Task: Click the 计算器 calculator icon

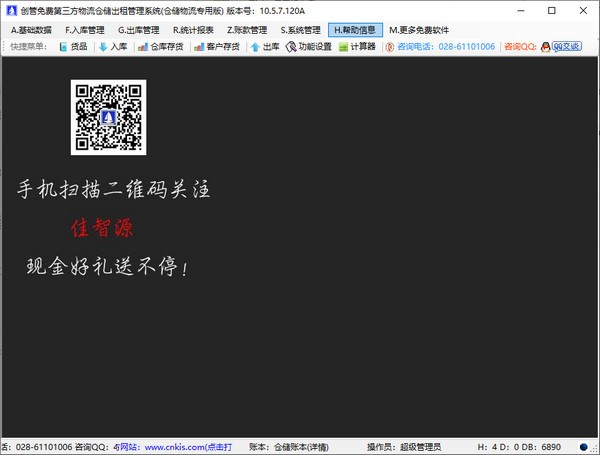Action: [x=344, y=47]
